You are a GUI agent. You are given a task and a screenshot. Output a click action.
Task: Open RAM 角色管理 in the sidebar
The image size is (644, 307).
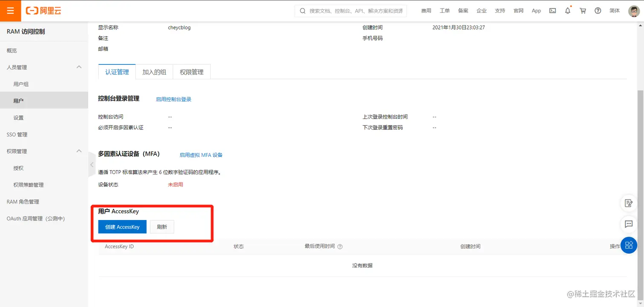coord(44,202)
